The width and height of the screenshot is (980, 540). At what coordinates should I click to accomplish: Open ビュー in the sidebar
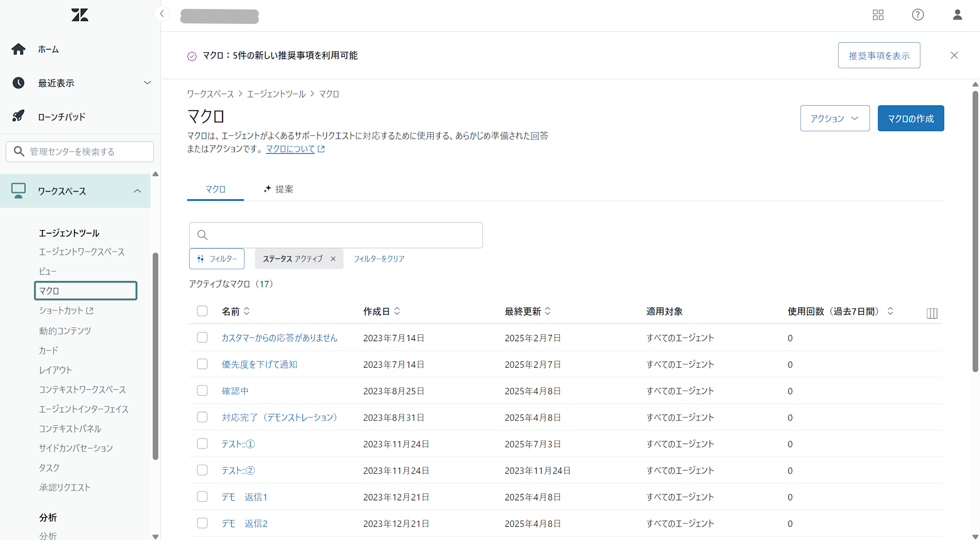[x=48, y=271]
